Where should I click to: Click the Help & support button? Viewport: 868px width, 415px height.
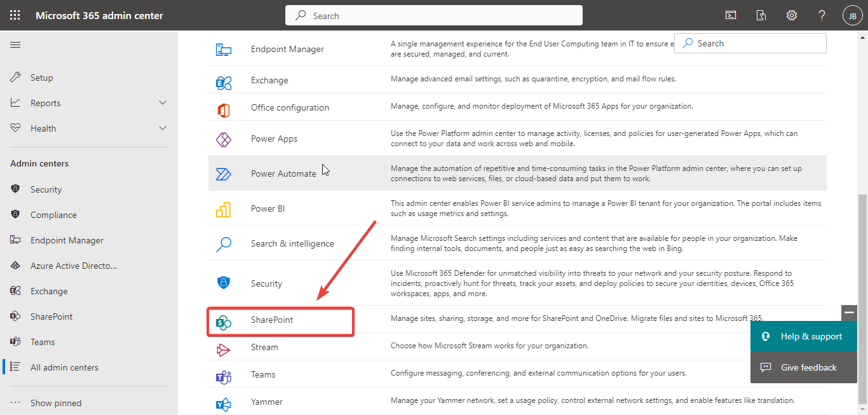click(x=804, y=336)
